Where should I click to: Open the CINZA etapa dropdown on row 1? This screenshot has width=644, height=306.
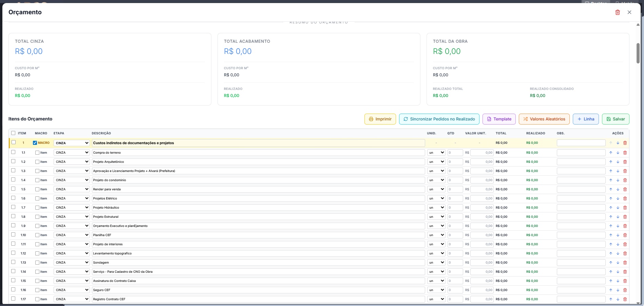(72, 143)
